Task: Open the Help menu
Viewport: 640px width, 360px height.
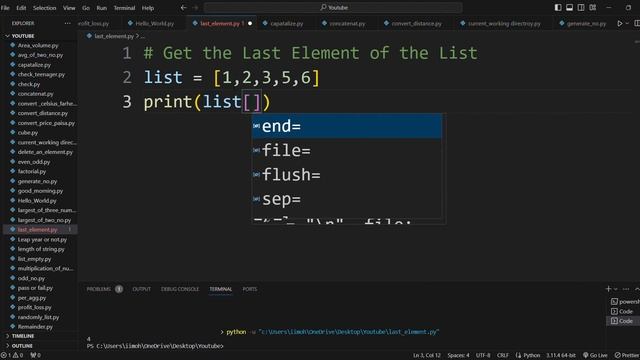Action: (x=148, y=8)
